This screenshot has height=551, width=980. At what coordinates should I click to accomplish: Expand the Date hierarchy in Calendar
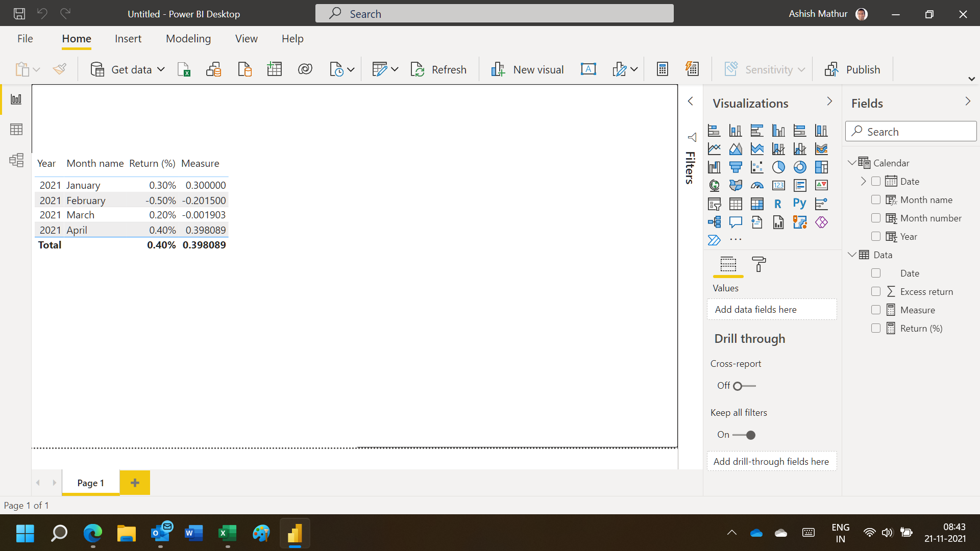(863, 181)
